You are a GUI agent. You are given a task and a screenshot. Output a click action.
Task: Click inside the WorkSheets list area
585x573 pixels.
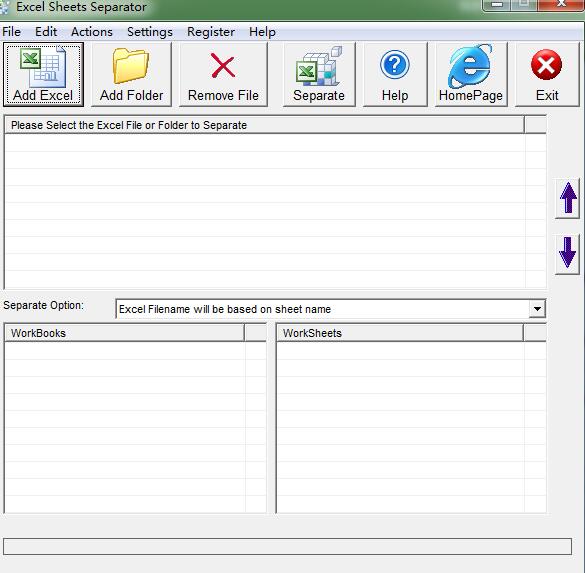tap(412, 427)
